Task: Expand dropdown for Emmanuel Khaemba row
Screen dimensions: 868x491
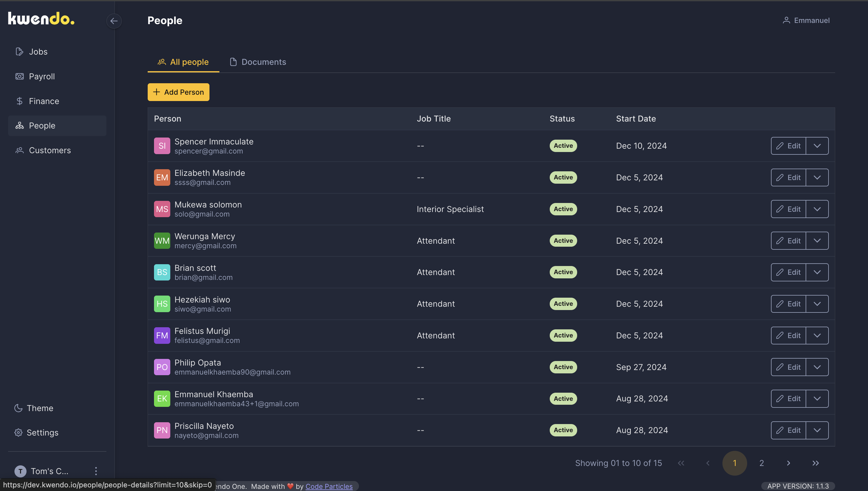Action: click(817, 399)
